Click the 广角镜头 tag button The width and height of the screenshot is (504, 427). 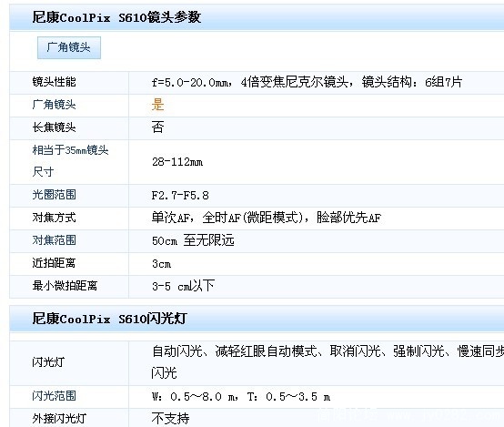click(x=69, y=47)
